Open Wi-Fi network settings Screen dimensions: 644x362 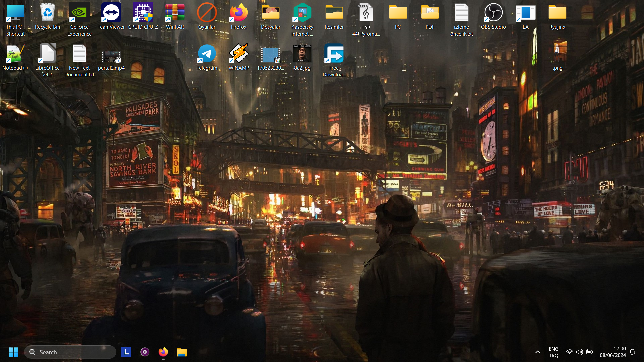[569, 352]
